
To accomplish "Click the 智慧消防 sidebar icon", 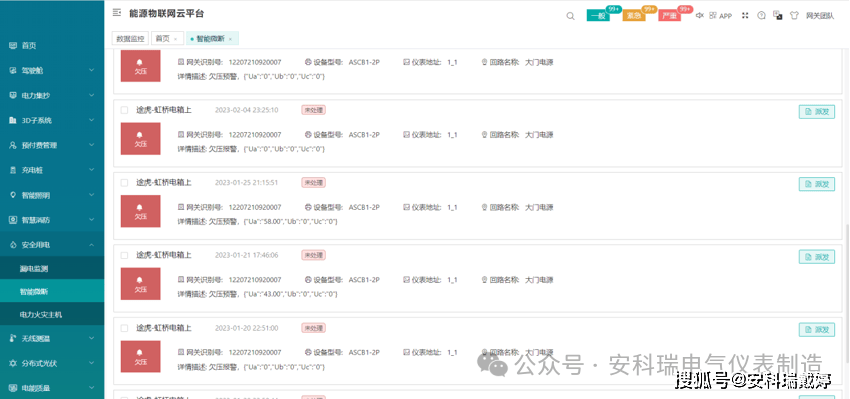I will click(x=13, y=220).
